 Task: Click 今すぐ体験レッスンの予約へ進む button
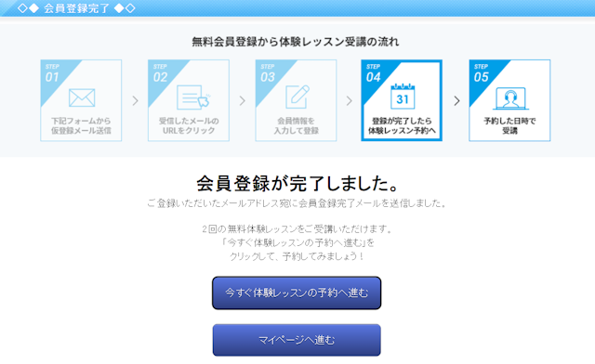(297, 292)
